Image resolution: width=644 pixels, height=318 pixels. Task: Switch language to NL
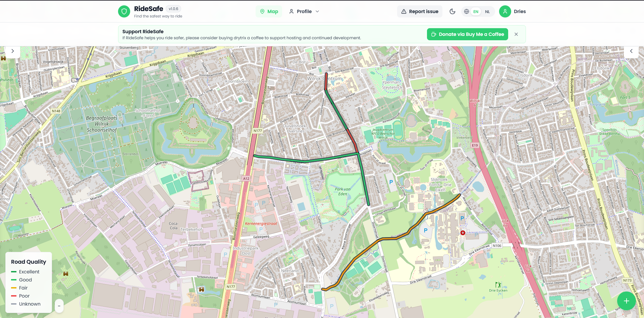[x=487, y=11]
